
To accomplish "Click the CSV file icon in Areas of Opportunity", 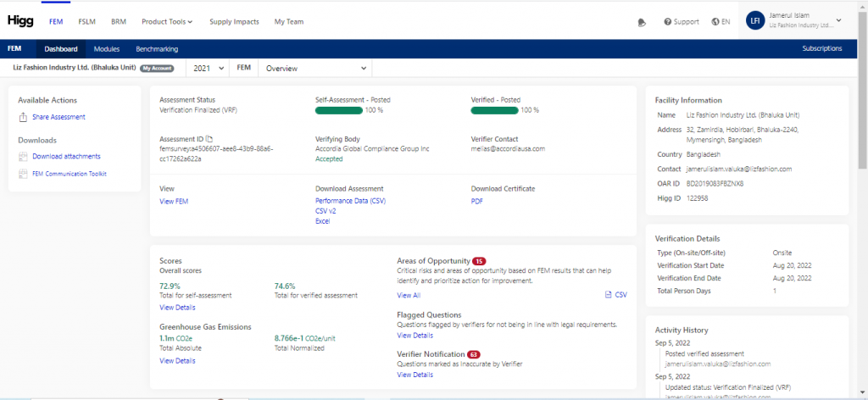I will tap(608, 296).
